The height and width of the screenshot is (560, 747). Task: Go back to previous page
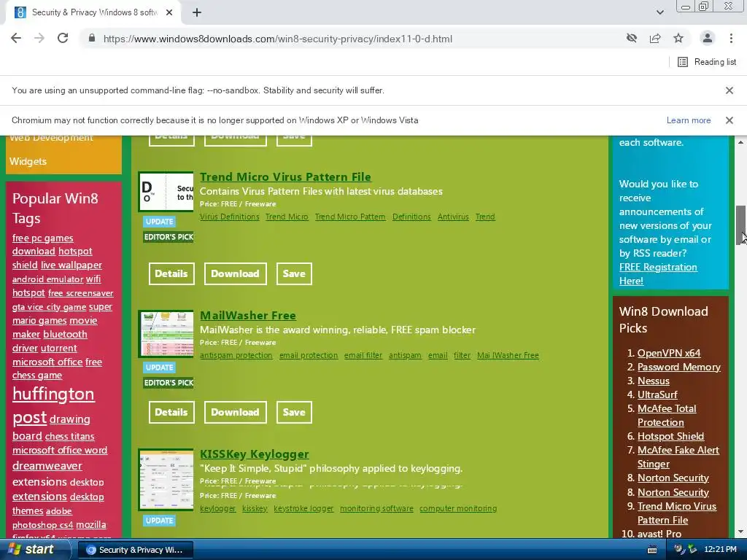(16, 38)
